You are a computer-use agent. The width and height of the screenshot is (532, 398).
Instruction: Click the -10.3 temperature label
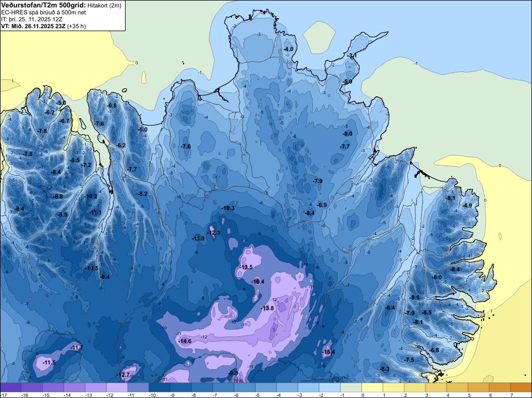228,209
